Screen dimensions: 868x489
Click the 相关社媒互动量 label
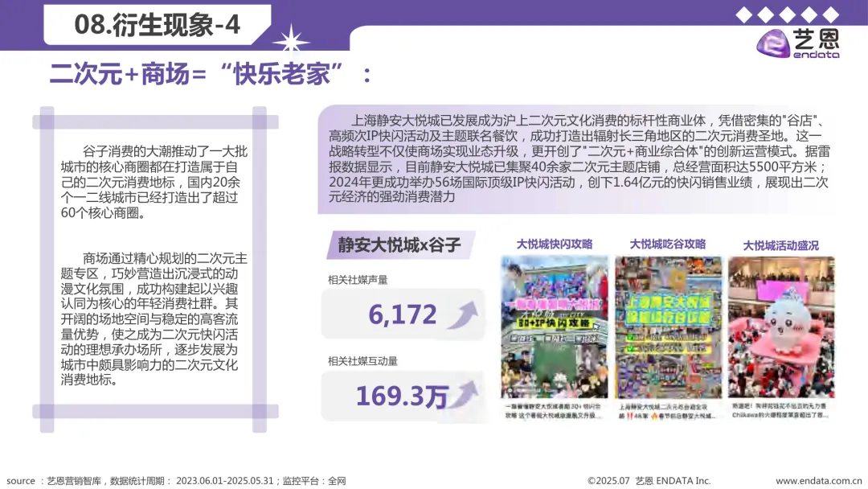click(x=362, y=361)
